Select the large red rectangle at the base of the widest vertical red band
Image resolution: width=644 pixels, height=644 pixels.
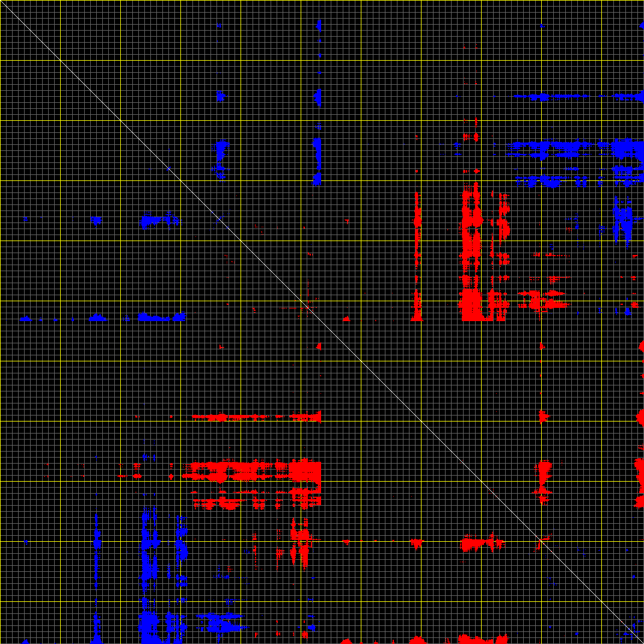click(x=471, y=304)
